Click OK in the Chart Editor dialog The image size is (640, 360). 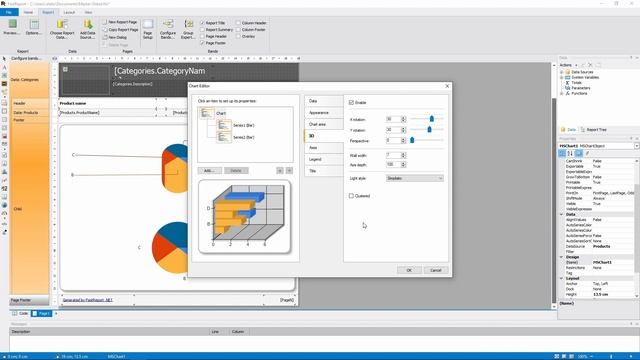(409, 270)
